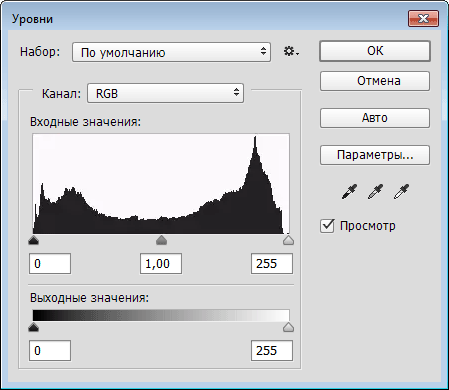449x390 pixels.
Task: Click the output white level slider handle
Action: (x=288, y=327)
